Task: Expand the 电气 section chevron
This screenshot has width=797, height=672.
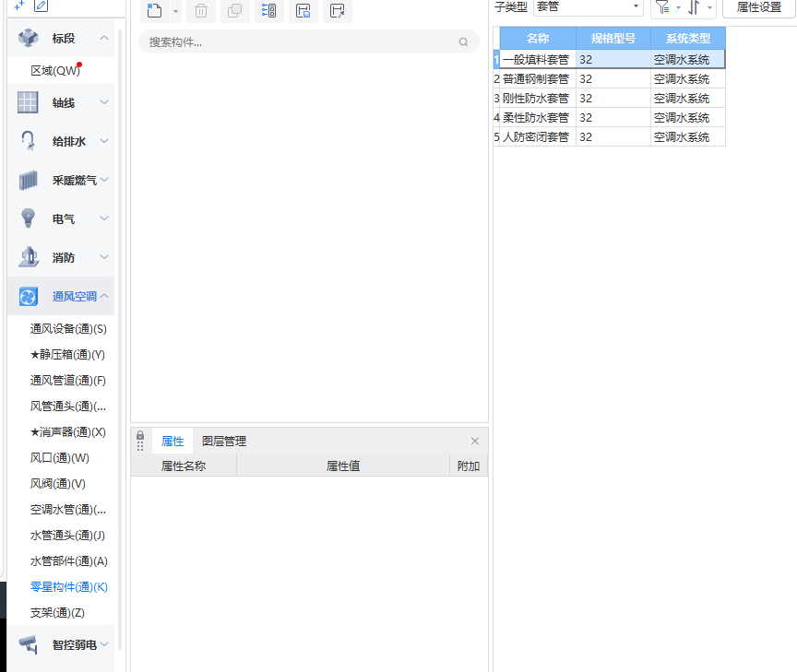Action: pos(104,218)
